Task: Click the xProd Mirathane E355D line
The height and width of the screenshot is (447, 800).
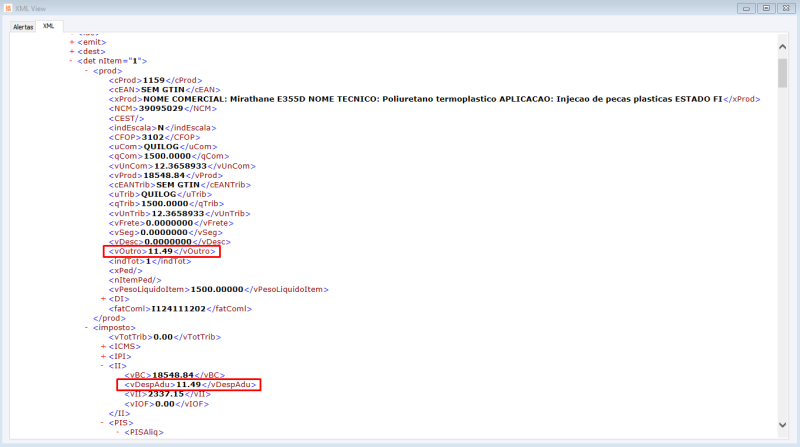Action: click(x=434, y=99)
